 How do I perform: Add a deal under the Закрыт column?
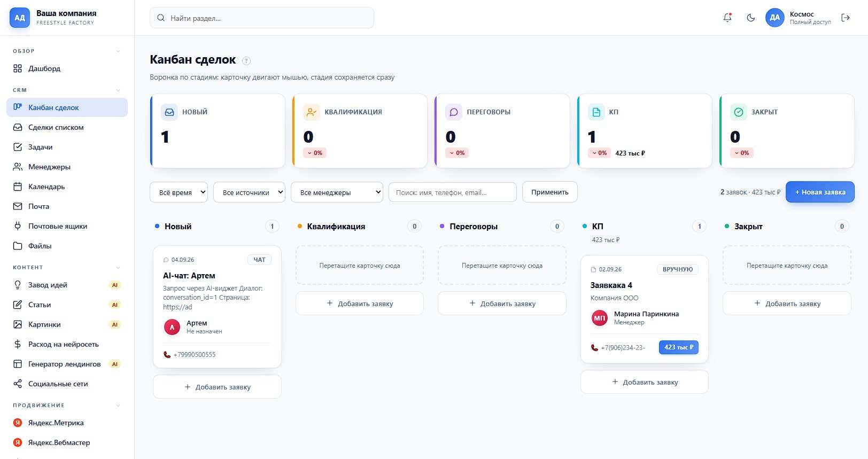tap(787, 304)
